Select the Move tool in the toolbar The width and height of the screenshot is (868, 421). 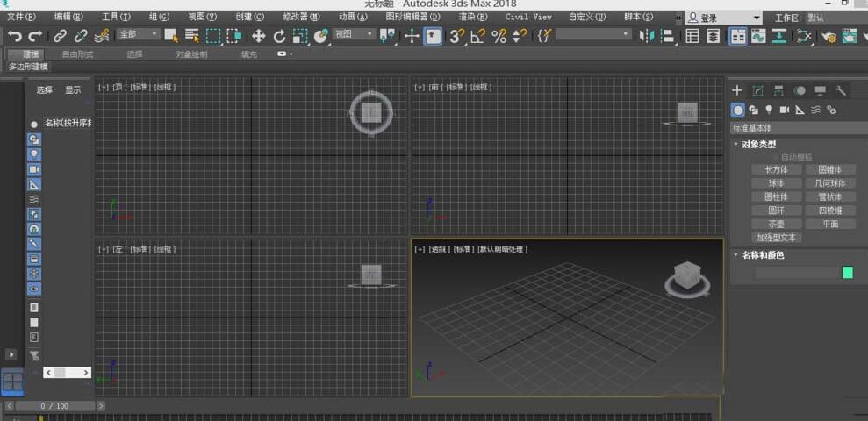pos(258,36)
